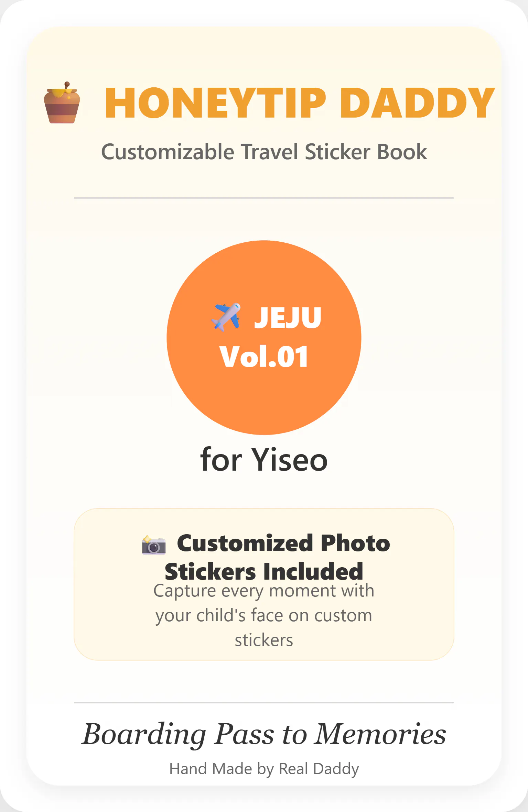Click the empty orange area beneath Vol.01
The width and height of the screenshot is (528, 812).
pyautogui.click(x=264, y=402)
